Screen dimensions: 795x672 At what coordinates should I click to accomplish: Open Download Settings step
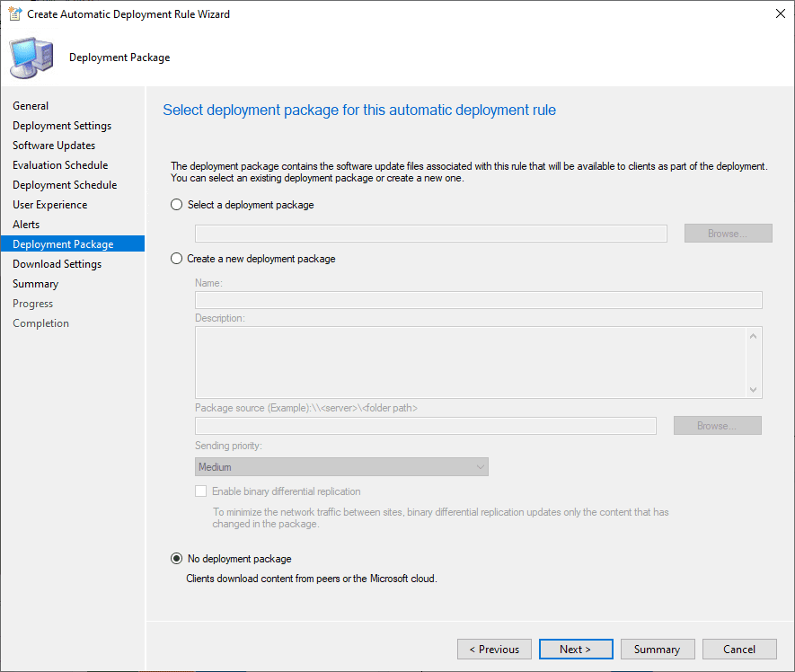pyautogui.click(x=57, y=264)
